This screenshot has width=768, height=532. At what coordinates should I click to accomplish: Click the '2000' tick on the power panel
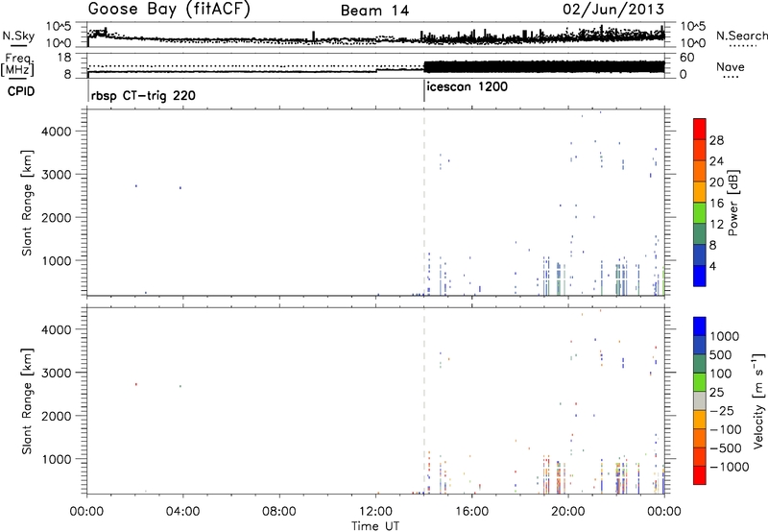point(59,217)
